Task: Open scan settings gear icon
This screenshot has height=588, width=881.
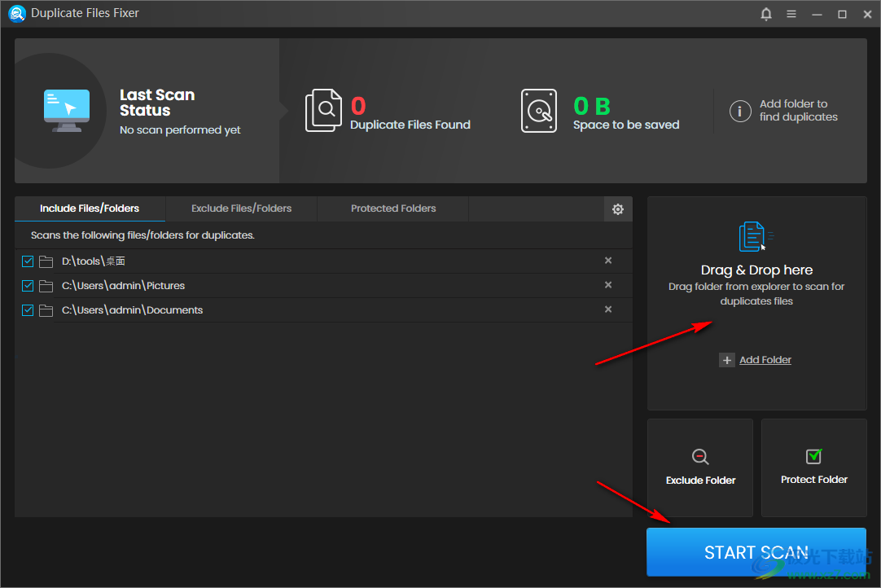Action: (618, 209)
